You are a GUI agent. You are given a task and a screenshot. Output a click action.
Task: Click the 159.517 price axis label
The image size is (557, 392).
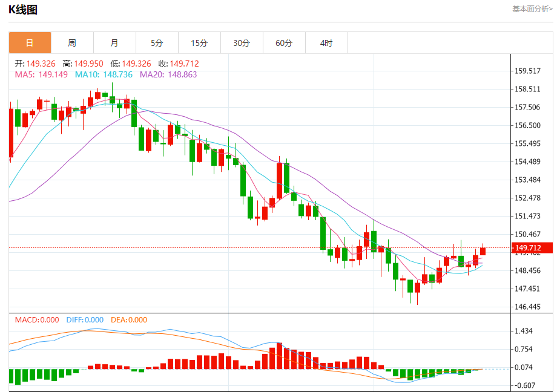tap(527, 71)
